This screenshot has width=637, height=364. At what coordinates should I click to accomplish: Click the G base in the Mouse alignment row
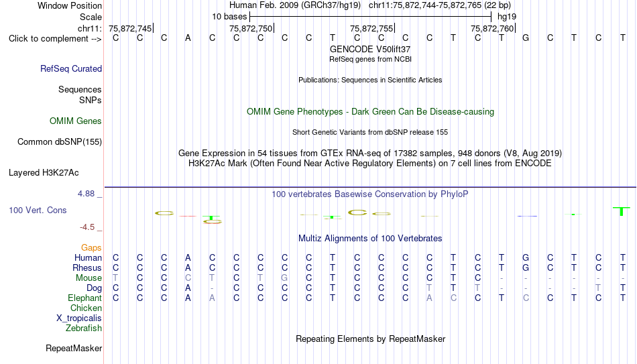click(x=284, y=278)
